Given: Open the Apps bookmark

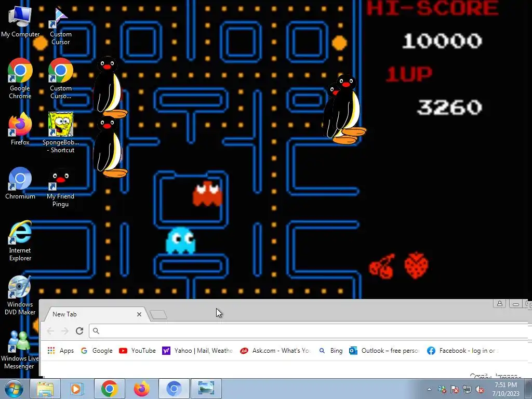Looking at the screenshot, I should coord(61,351).
